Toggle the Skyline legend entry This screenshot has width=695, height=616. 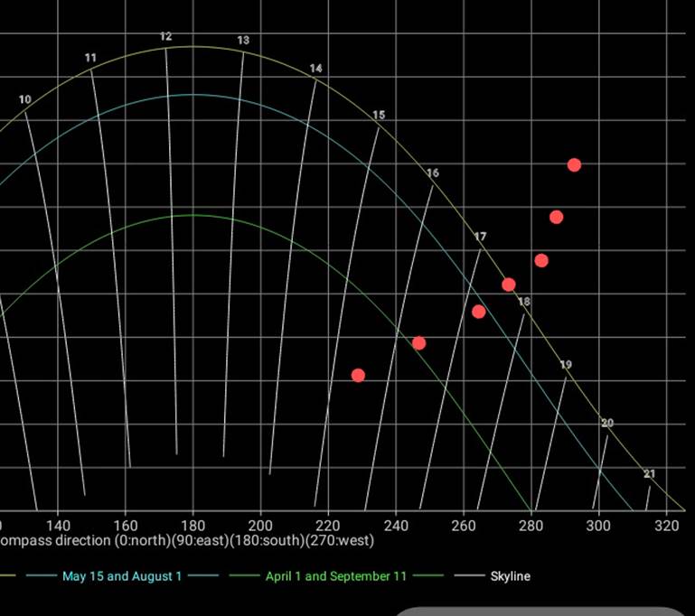click(510, 576)
